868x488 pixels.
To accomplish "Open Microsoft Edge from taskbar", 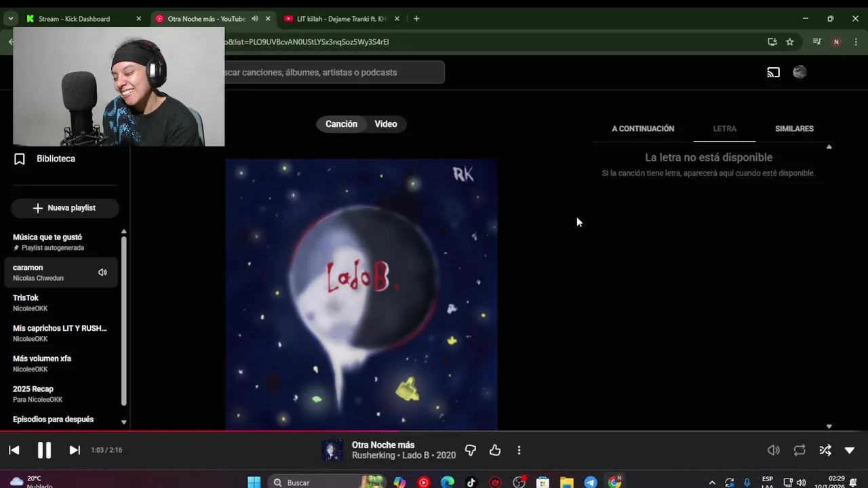I will click(448, 482).
